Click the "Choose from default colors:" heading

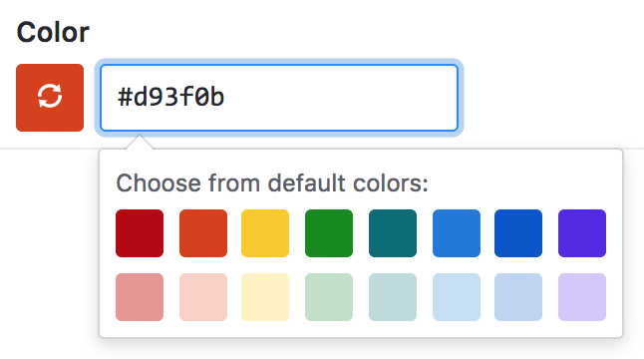tap(272, 183)
